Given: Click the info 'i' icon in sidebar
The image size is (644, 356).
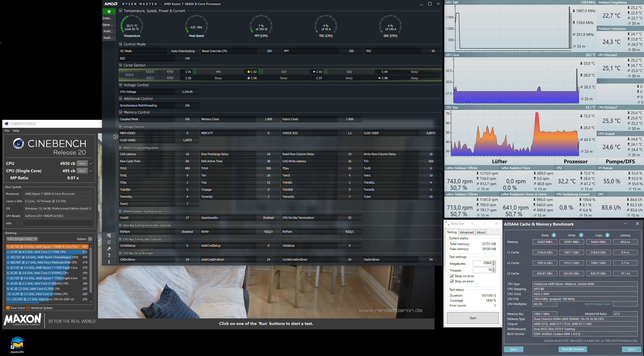Looking at the screenshot, I should tap(109, 262).
